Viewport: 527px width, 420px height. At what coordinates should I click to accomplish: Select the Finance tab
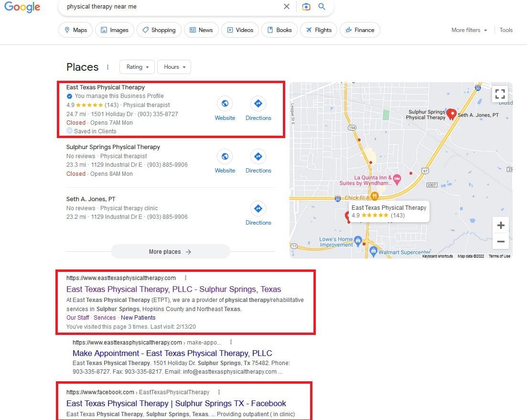[x=360, y=30]
